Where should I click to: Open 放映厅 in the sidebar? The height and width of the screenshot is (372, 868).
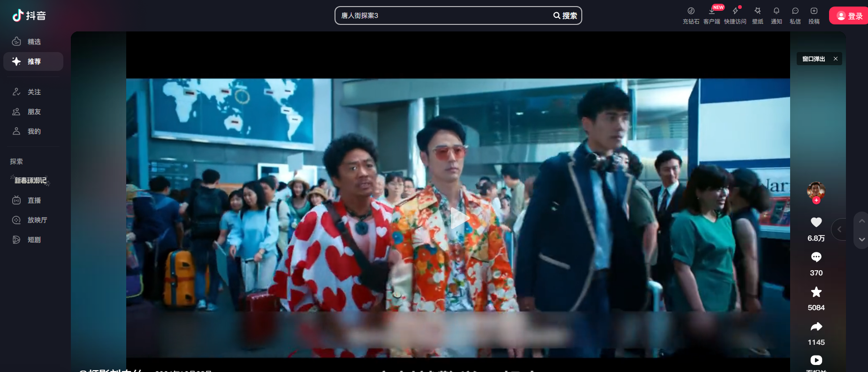[33, 220]
